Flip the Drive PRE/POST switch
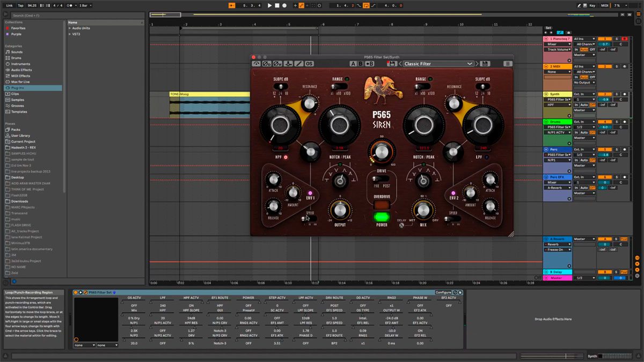 point(381,179)
